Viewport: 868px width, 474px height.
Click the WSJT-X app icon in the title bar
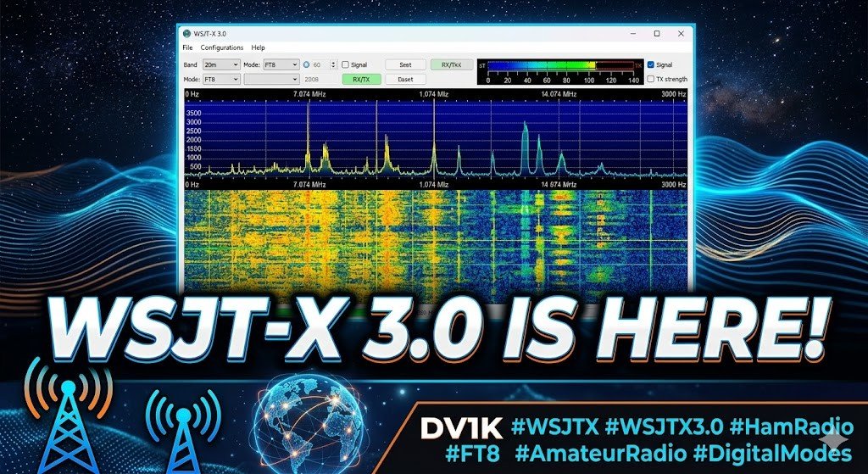pyautogui.click(x=186, y=33)
